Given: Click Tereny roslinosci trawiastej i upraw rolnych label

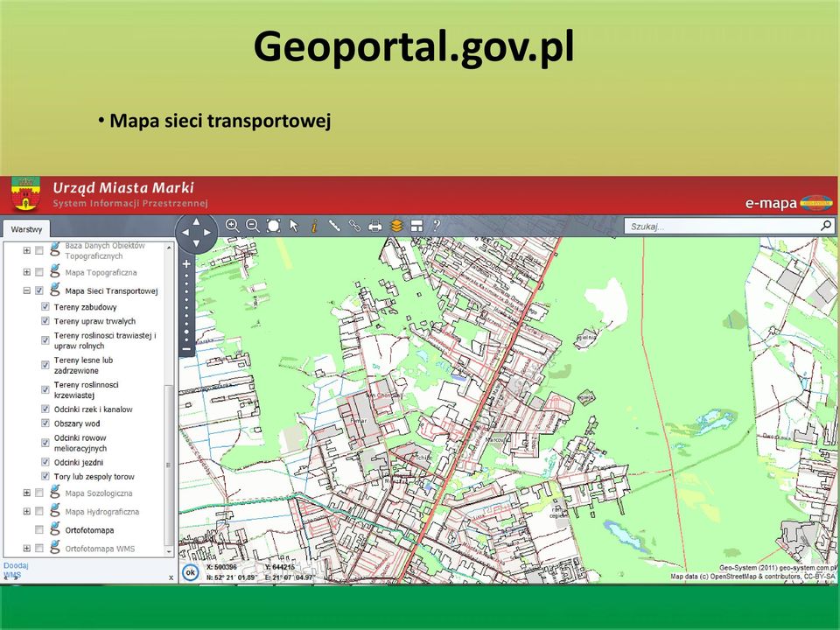Looking at the screenshot, I should pyautogui.click(x=105, y=340).
